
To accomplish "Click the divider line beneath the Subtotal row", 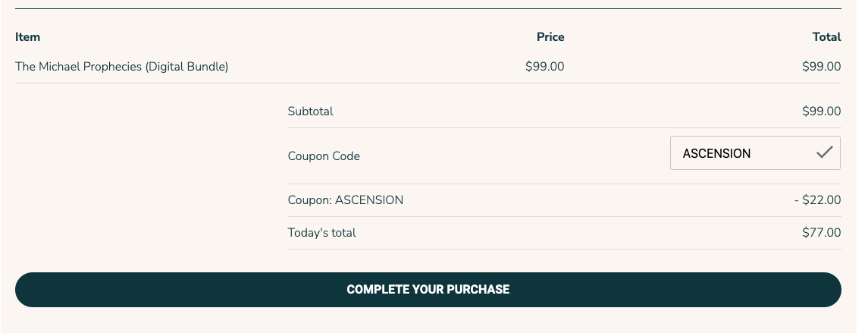I will tap(565, 127).
